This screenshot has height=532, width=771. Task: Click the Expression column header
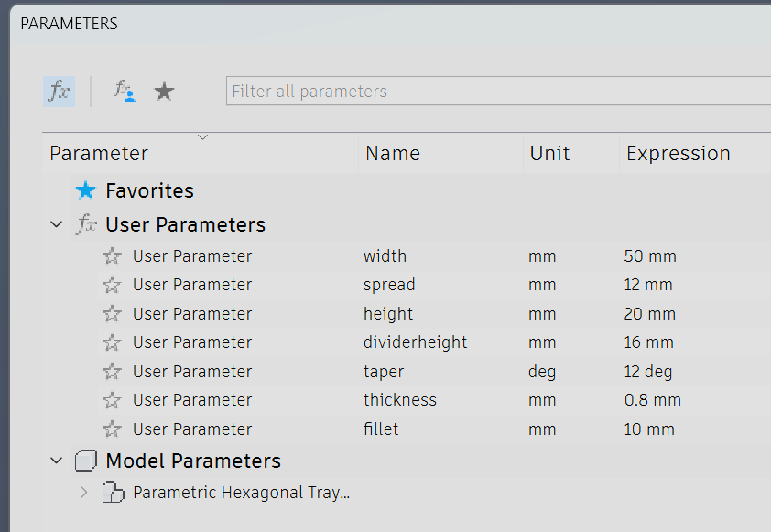(678, 154)
